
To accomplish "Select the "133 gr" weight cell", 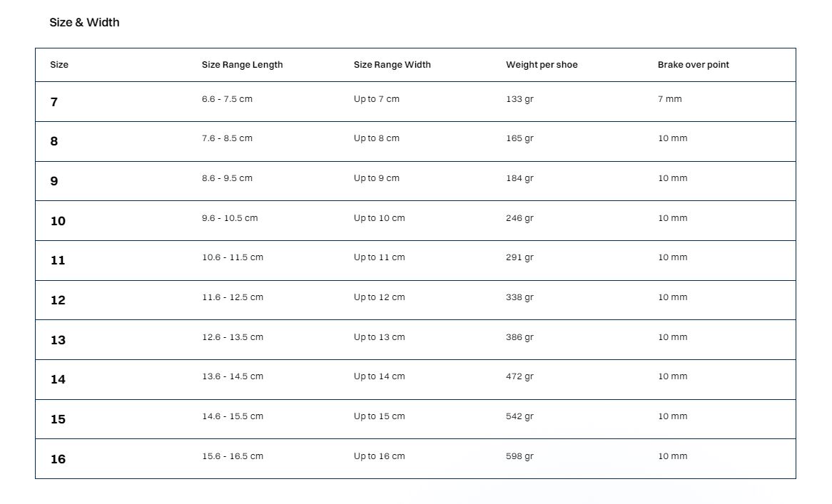I will [x=519, y=99].
